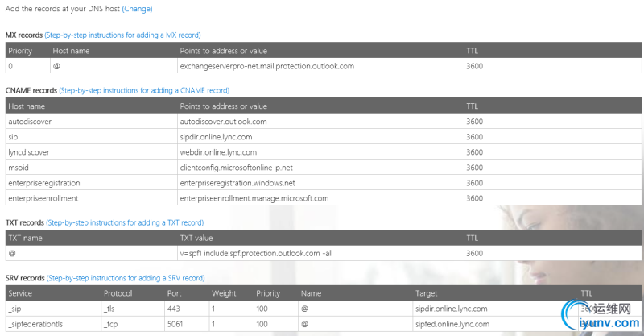Click the CNAME records section heading

pos(31,90)
